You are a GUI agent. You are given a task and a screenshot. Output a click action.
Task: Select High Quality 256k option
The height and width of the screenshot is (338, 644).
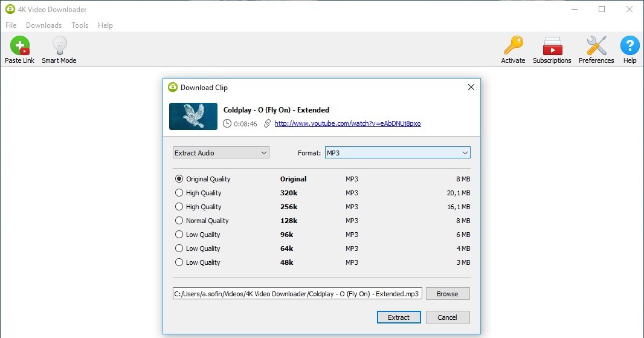click(179, 206)
